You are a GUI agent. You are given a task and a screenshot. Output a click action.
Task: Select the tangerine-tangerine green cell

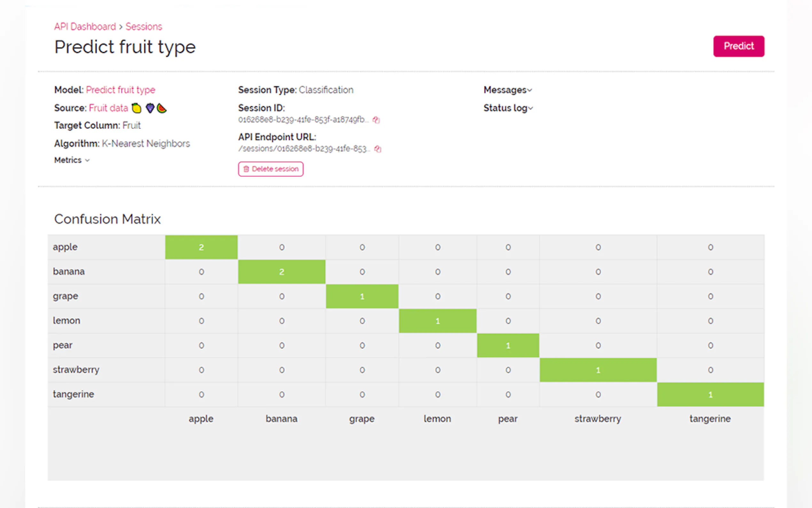click(710, 394)
